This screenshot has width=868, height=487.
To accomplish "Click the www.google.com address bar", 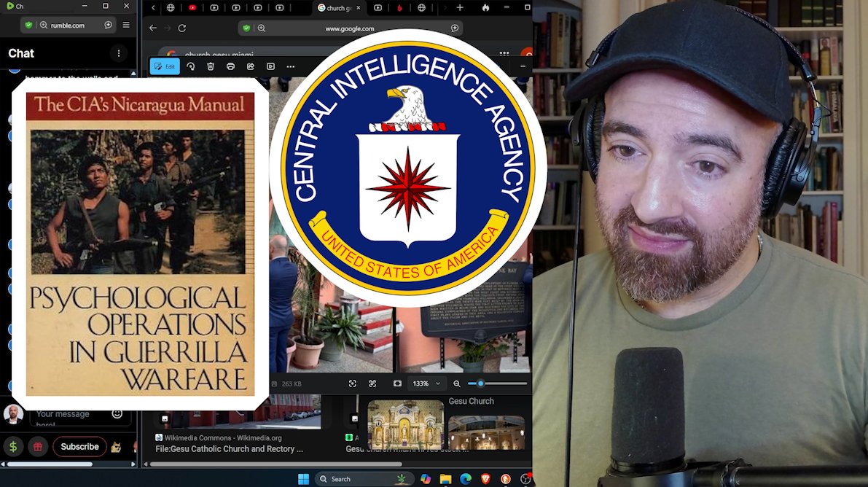I will pyautogui.click(x=350, y=28).
